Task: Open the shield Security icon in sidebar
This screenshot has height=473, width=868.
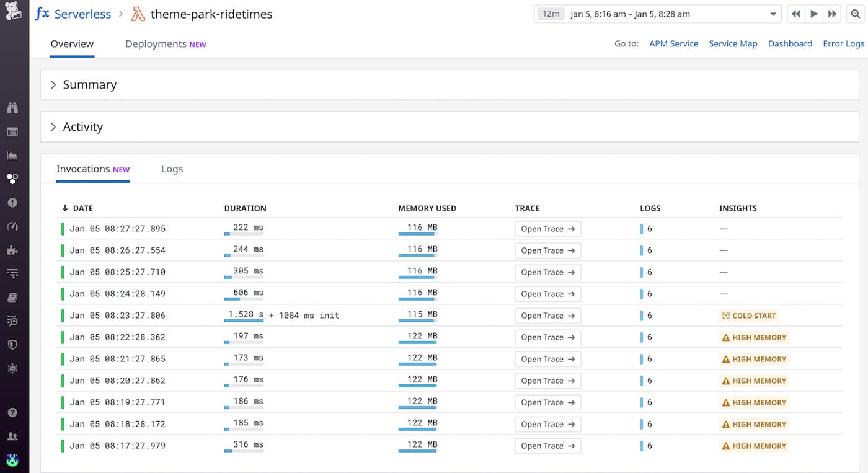Action: (12, 345)
